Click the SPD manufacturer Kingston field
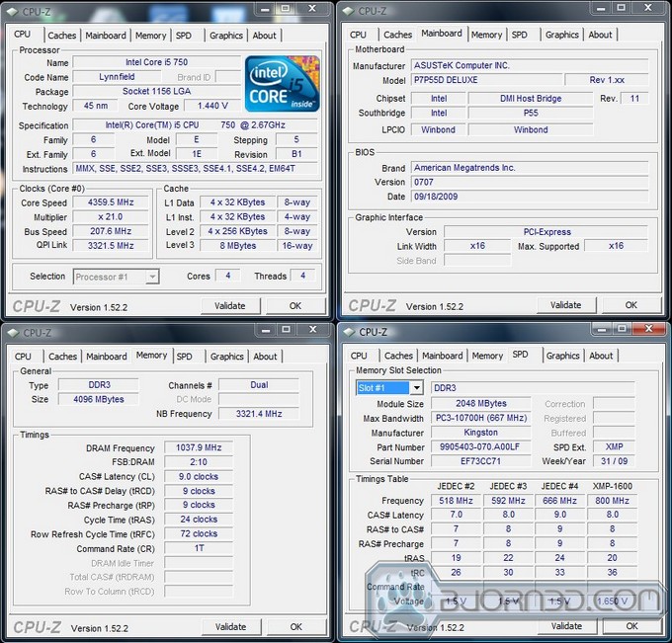Image resolution: width=672 pixels, height=643 pixels. coord(480,433)
